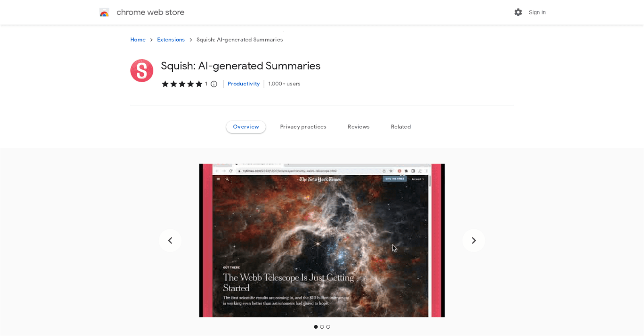
Task: Click the five-star rating icons
Action: (x=182, y=84)
